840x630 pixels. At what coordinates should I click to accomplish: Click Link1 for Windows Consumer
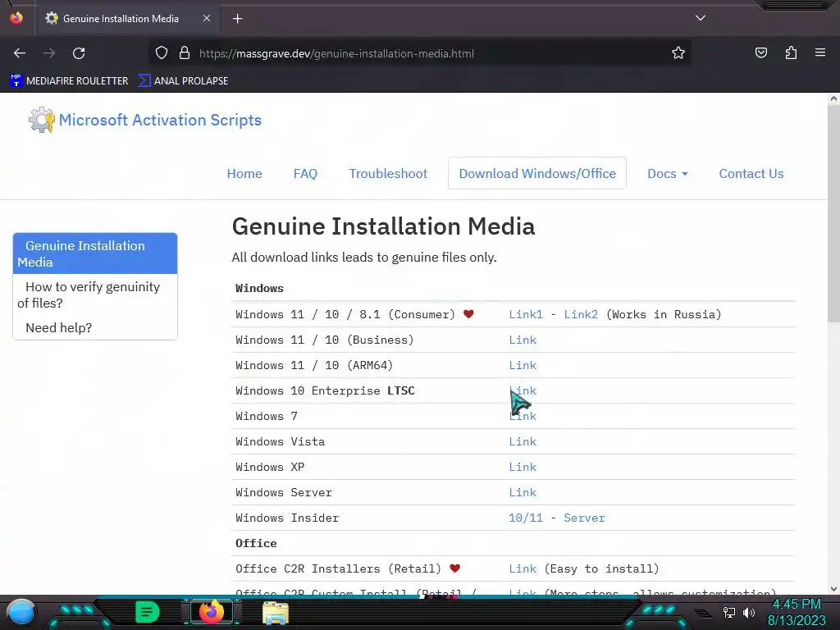pyautogui.click(x=526, y=314)
